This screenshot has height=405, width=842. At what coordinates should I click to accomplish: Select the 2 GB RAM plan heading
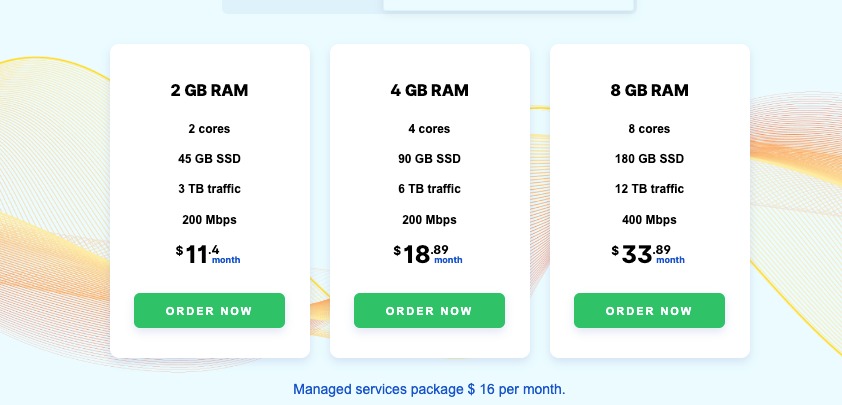click(x=209, y=90)
